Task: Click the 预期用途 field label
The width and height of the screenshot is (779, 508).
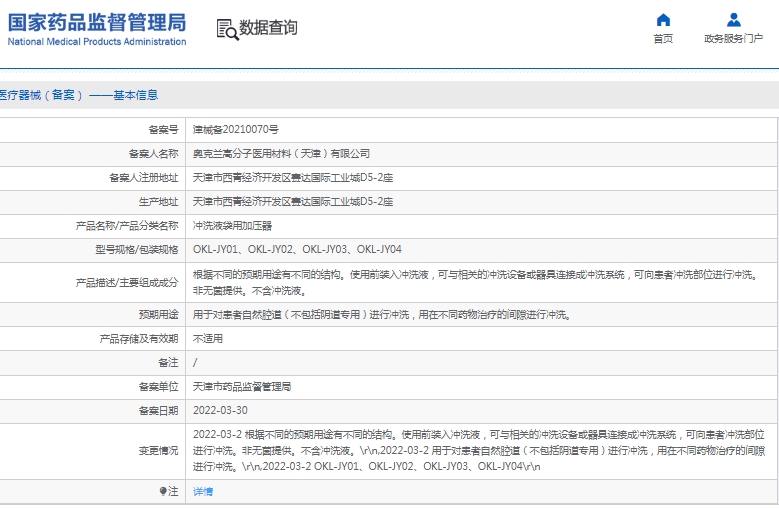Action: pyautogui.click(x=158, y=314)
